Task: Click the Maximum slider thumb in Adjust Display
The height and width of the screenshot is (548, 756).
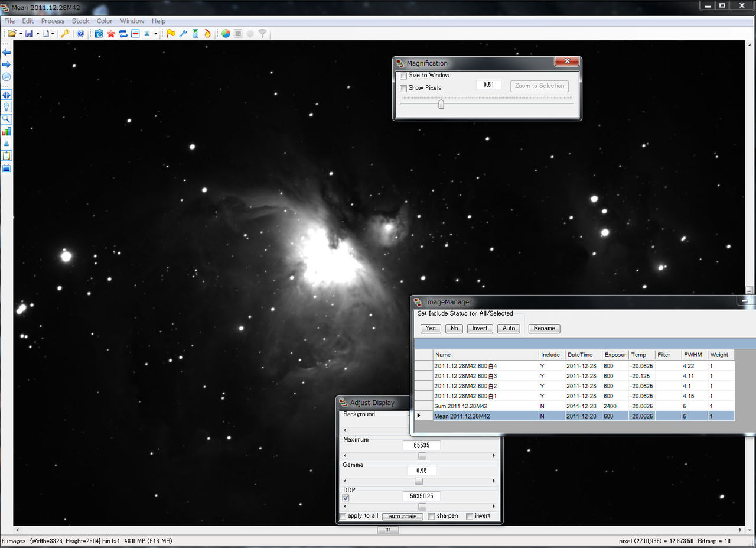Action: coord(422,456)
